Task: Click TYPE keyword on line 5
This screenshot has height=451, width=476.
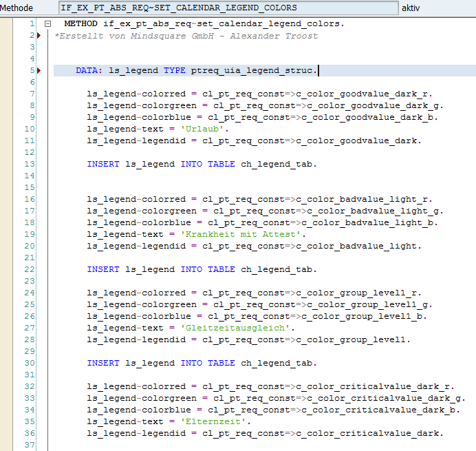Action: coord(175,70)
